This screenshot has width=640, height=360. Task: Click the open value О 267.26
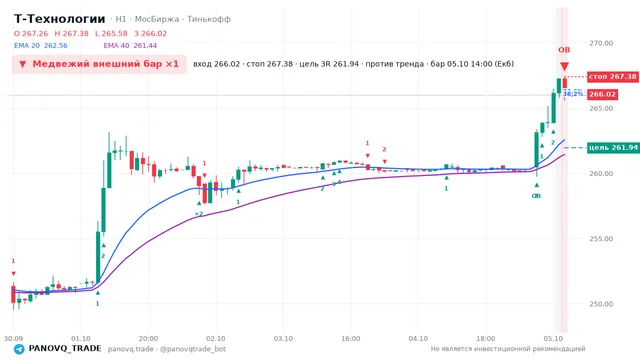(x=31, y=33)
